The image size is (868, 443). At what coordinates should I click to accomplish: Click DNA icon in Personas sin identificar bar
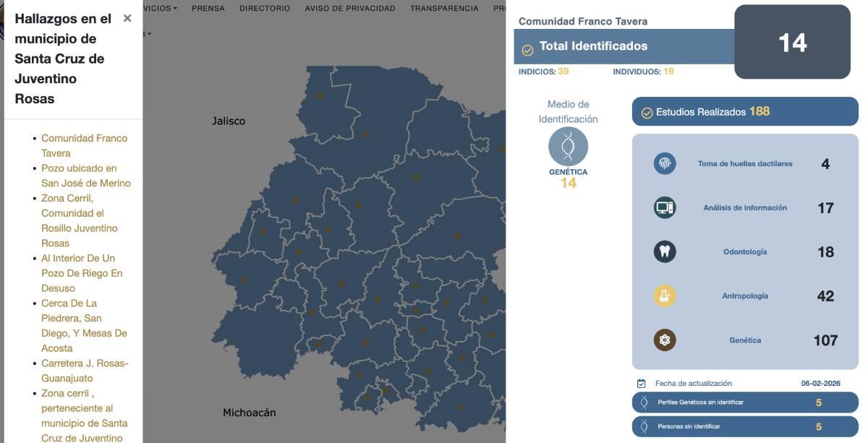644,426
